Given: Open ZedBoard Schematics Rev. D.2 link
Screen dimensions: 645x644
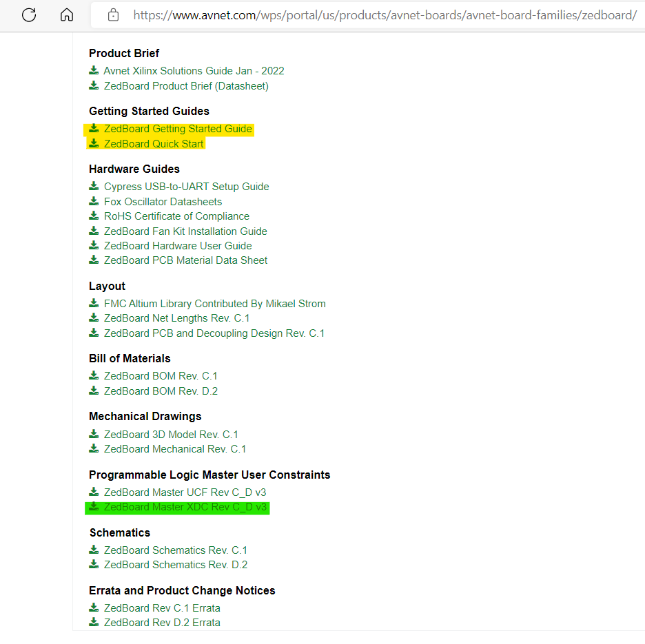Looking at the screenshot, I should tap(175, 565).
